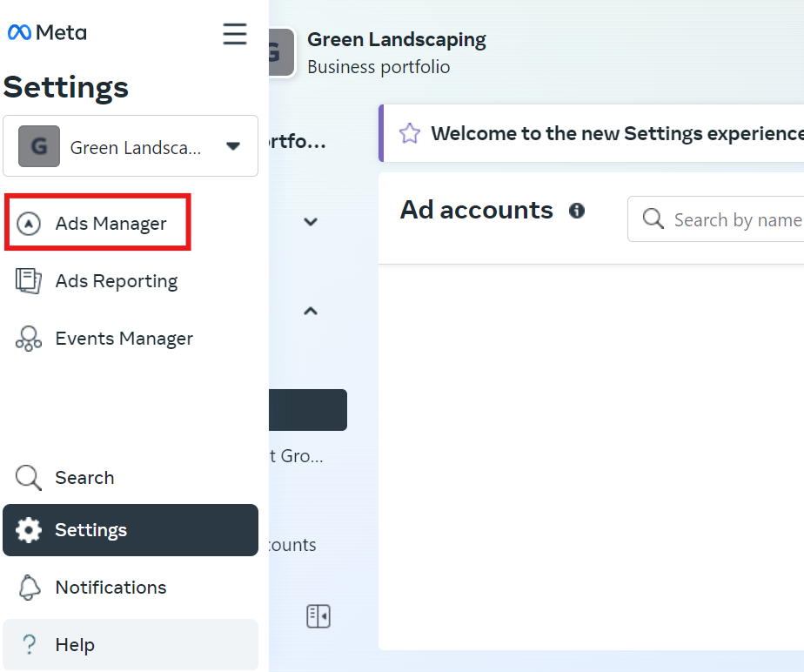
Task: Click the magnifier icon in Search by name
Action: tap(653, 218)
